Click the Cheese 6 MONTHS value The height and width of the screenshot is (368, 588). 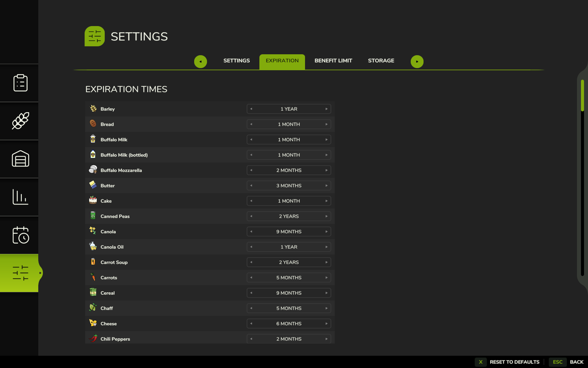tap(289, 324)
